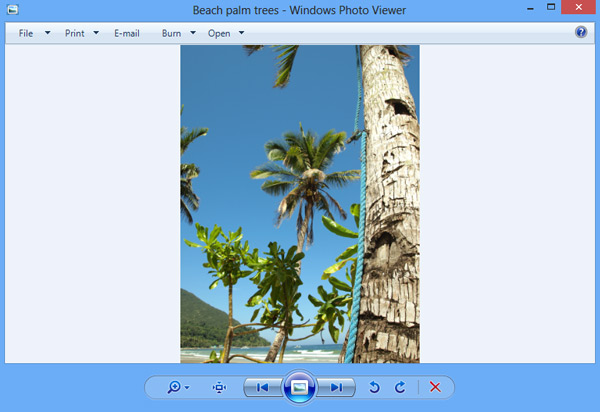Screen dimensions: 600x412
Task: Click the blue Help question mark icon
Action: tap(581, 32)
